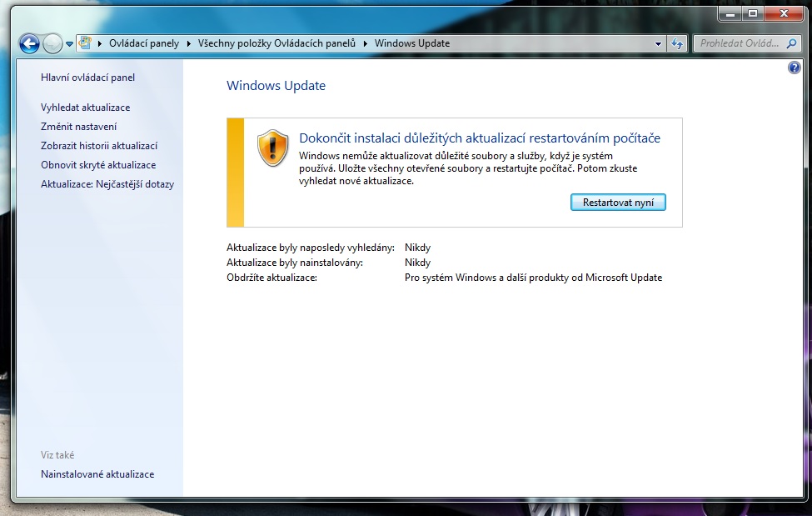Open recent pages dropdown beside navigation arrows
The height and width of the screenshot is (516, 812).
69,44
